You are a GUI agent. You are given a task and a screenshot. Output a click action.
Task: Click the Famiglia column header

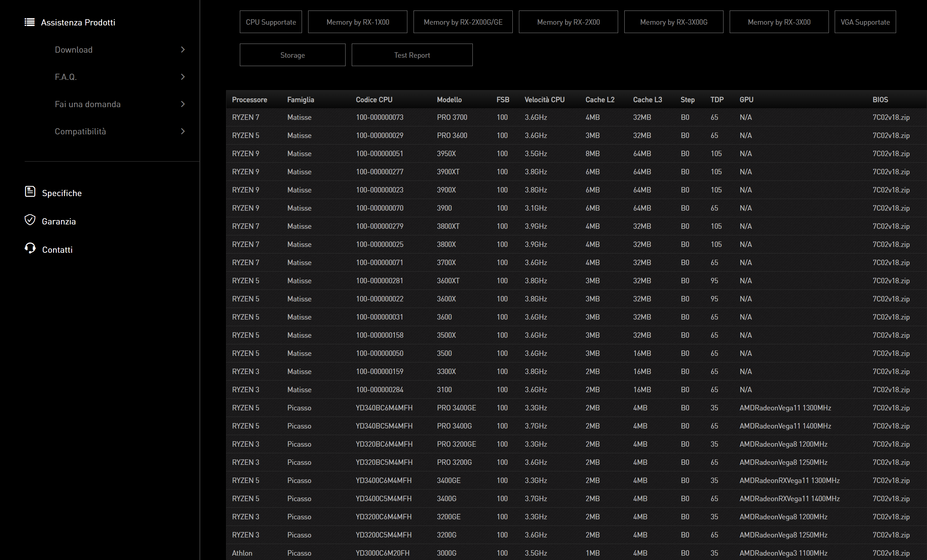point(301,100)
